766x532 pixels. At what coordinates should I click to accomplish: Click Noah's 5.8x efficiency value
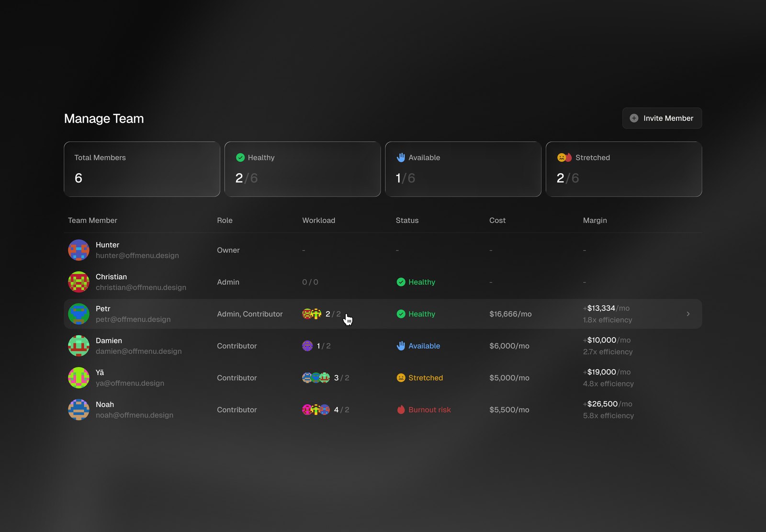tap(608, 416)
